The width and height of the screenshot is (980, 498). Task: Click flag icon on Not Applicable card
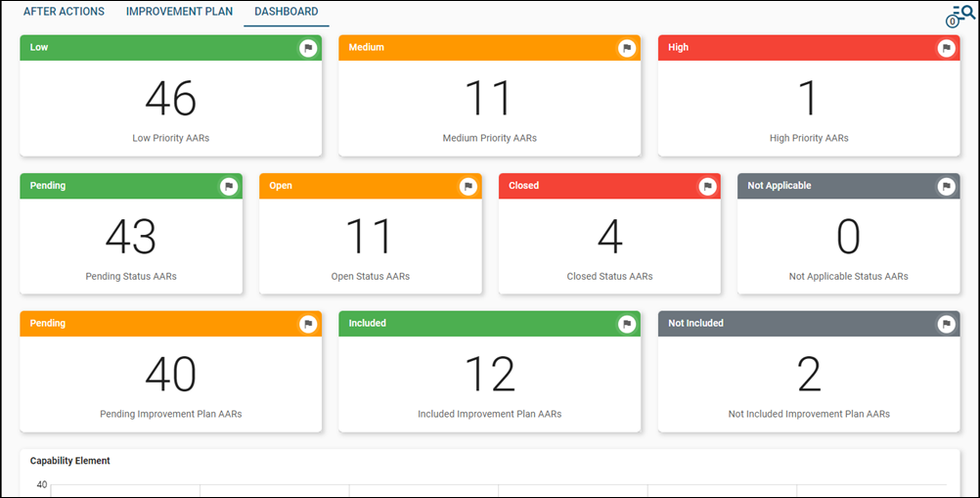coord(946,186)
